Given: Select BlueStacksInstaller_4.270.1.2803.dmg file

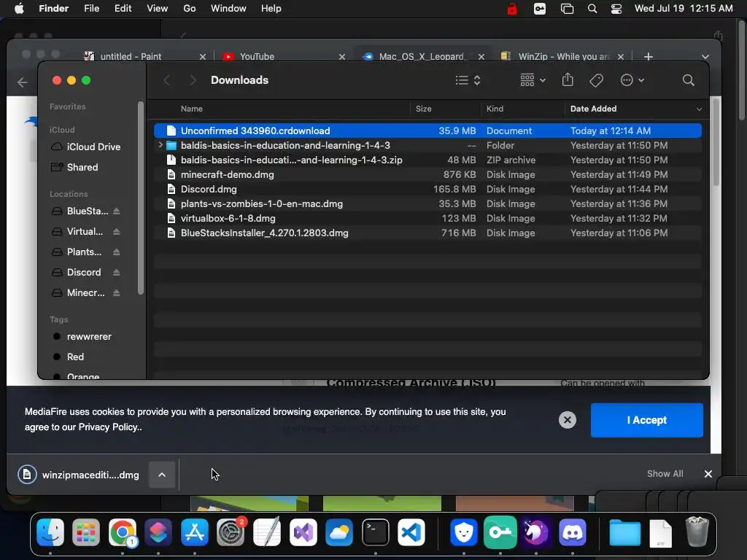Looking at the screenshot, I should point(427,233).
